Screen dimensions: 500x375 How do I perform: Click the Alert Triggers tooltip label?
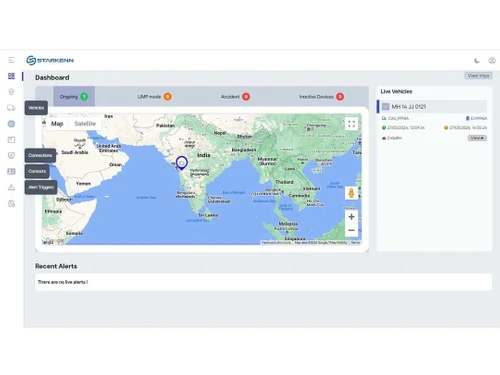[x=41, y=187]
